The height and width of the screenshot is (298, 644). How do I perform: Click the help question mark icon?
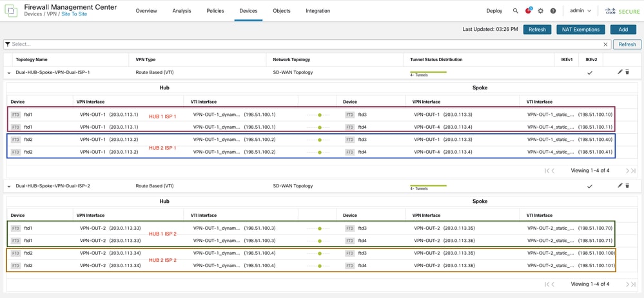click(553, 11)
